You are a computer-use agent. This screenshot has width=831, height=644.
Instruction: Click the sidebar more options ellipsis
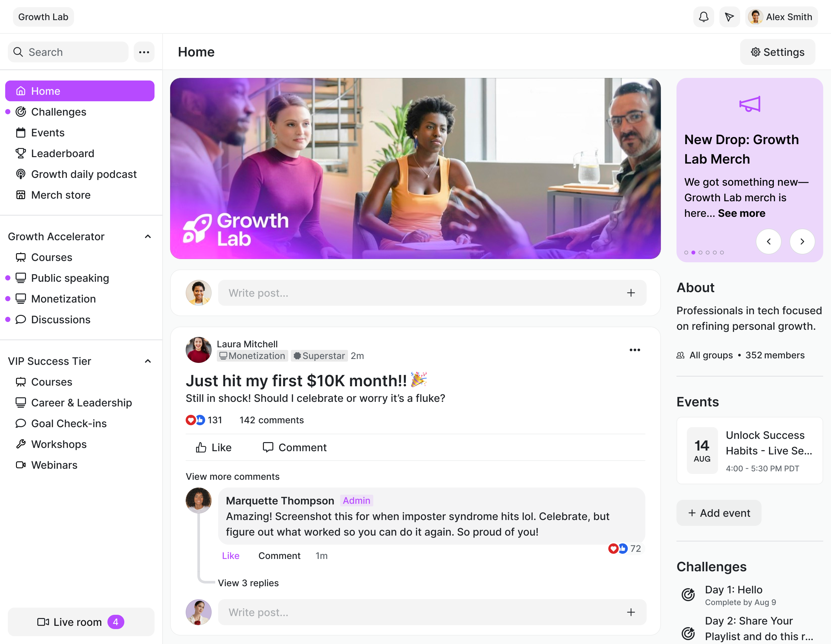coord(144,52)
